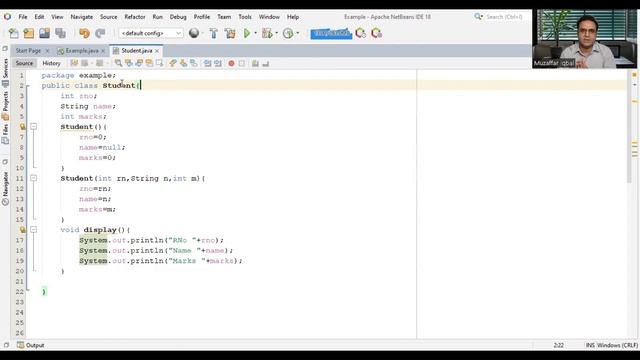Toggle Bookmark icon in editor toolbar
Screen dimensions: 640x360
click(x=193, y=63)
